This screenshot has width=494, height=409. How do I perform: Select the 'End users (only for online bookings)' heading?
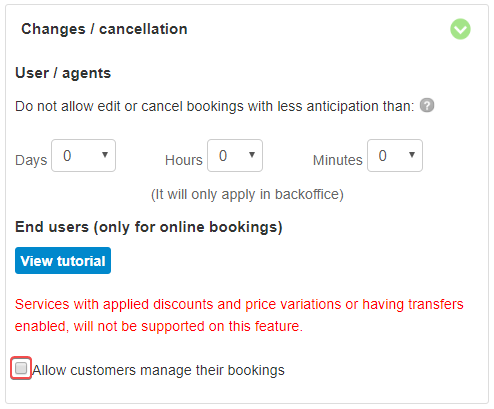click(149, 227)
